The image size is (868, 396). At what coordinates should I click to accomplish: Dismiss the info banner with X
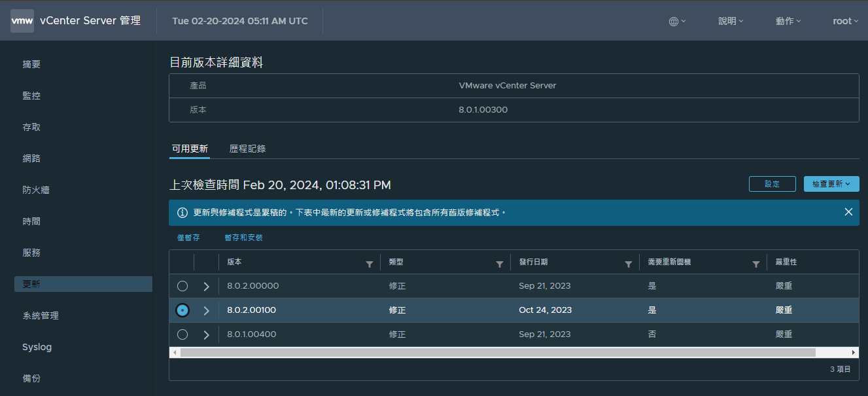point(848,212)
